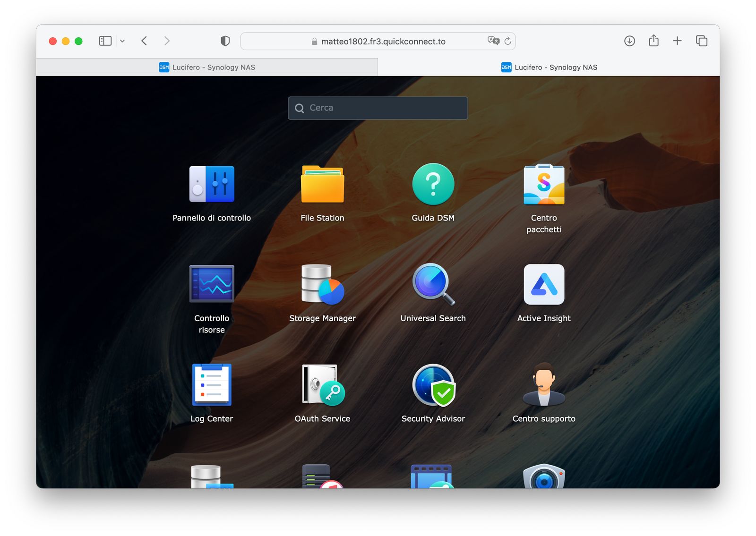Open Centro supporto
Screen dimensions: 756x536
[544, 384]
